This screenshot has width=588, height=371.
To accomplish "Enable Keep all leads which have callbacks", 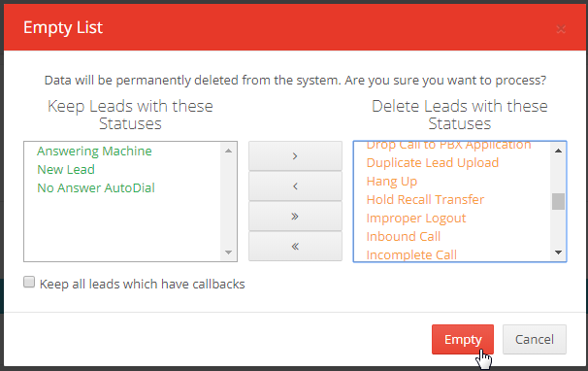I will (29, 282).
